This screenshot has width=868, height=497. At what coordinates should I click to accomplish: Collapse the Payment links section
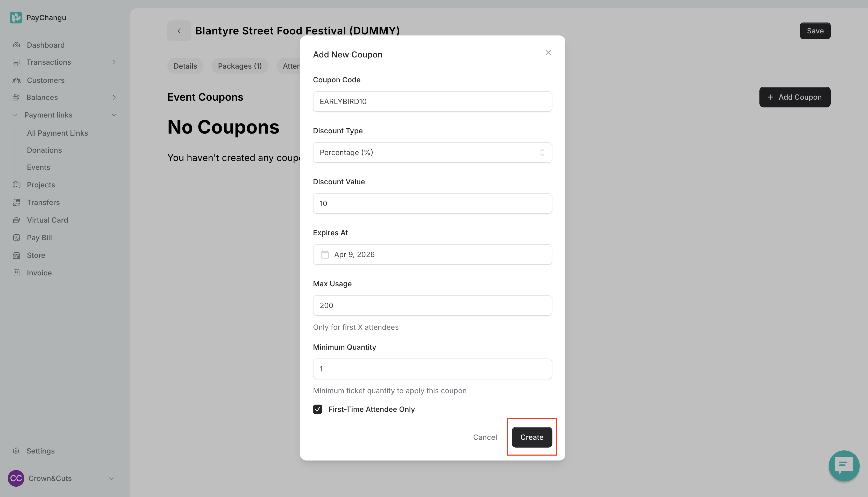(x=114, y=115)
